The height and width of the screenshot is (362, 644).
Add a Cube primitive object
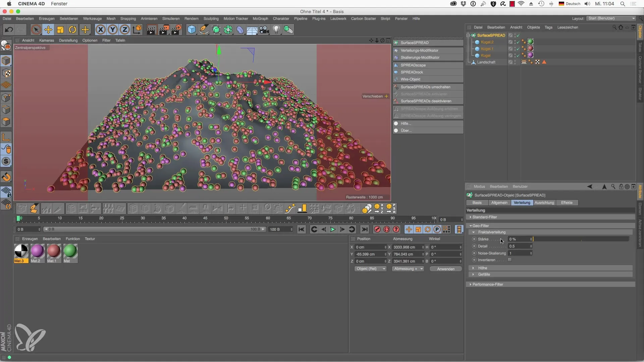[x=192, y=30]
